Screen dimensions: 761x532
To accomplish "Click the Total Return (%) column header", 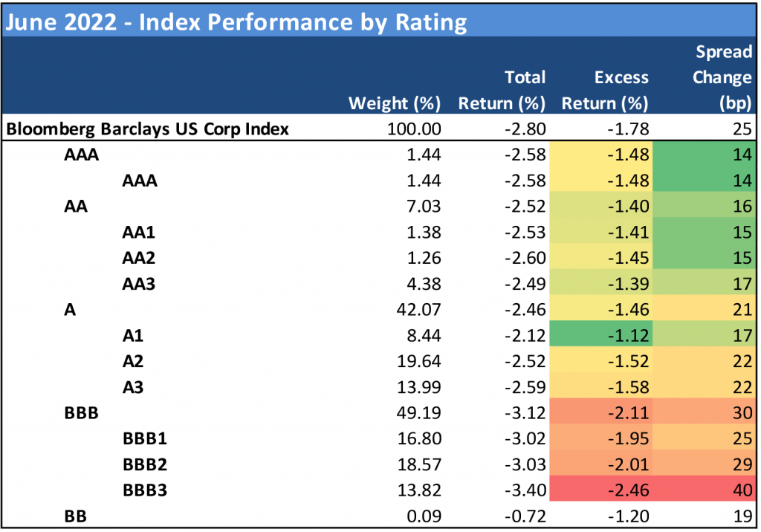I will pos(502,90).
